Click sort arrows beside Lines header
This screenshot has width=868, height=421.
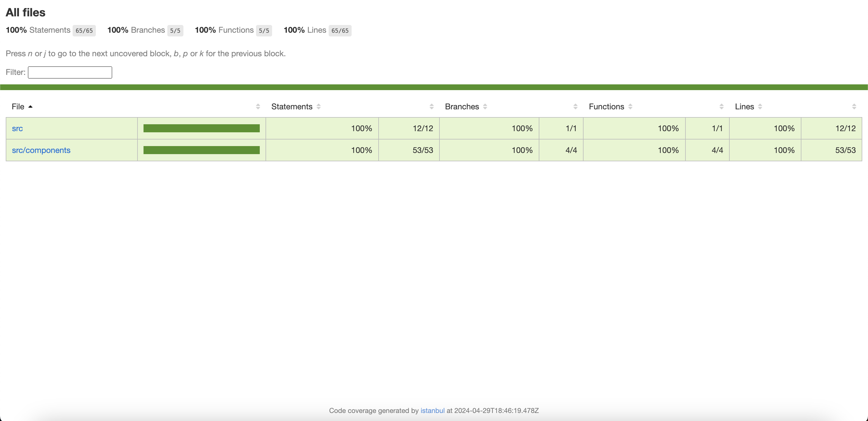[760, 106]
